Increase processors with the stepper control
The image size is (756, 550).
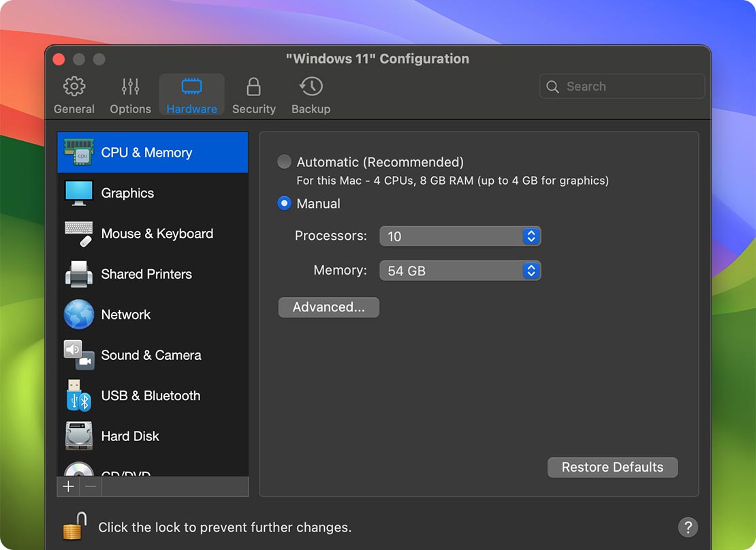(x=531, y=232)
